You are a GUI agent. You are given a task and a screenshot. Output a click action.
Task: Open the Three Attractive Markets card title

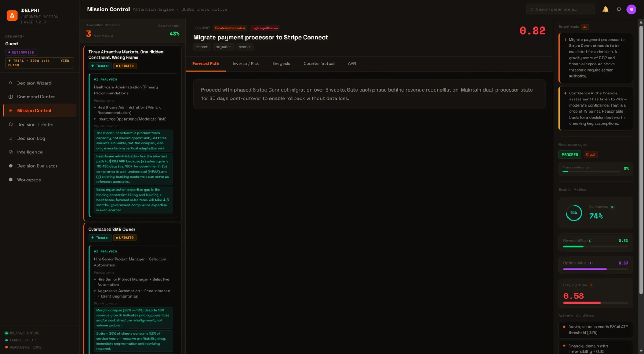tap(126, 55)
